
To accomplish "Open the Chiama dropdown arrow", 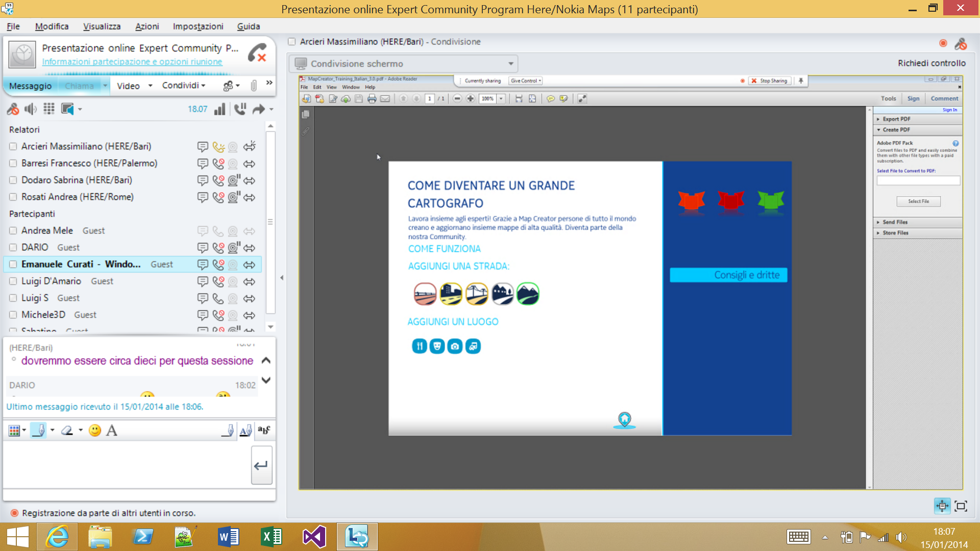I will 105,86.
